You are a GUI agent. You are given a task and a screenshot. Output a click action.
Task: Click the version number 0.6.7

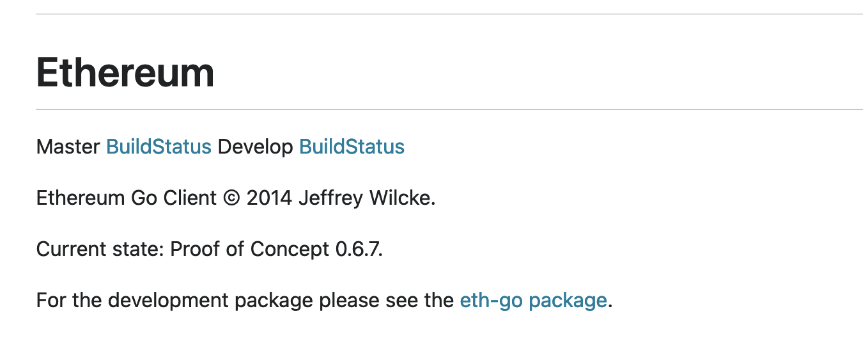click(x=359, y=249)
